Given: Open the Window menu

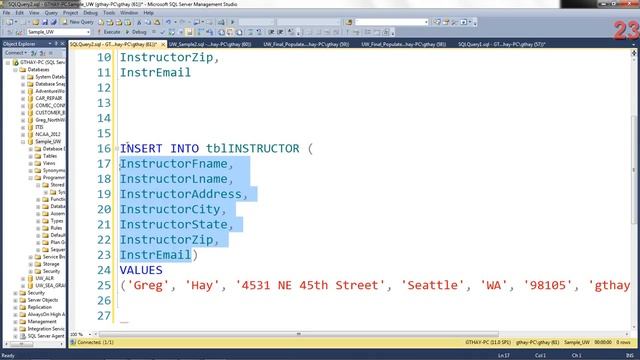Looking at the screenshot, I should pos(129,13).
